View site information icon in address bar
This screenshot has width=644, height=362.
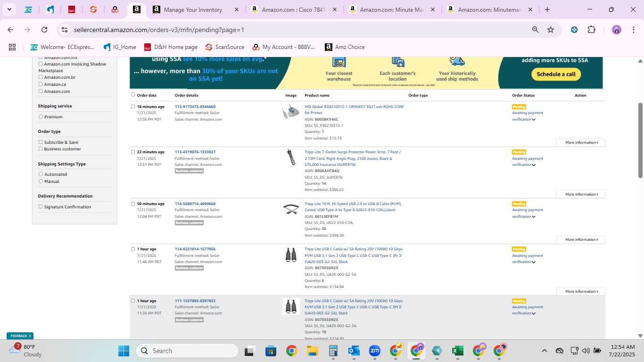tap(65, 30)
